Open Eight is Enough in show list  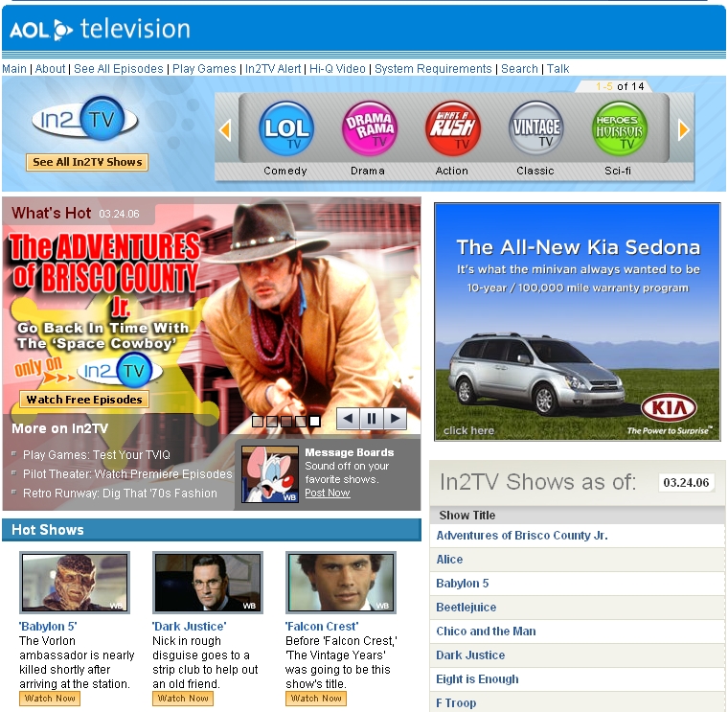(x=477, y=679)
